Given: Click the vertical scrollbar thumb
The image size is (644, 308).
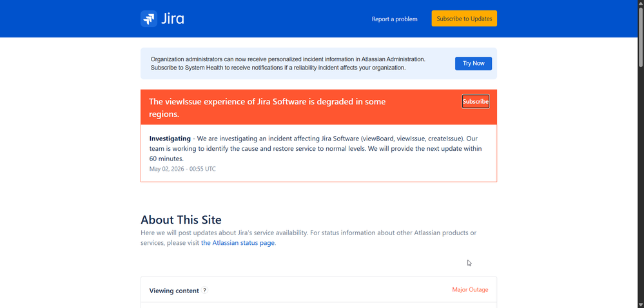Looking at the screenshot, I should coord(641,36).
